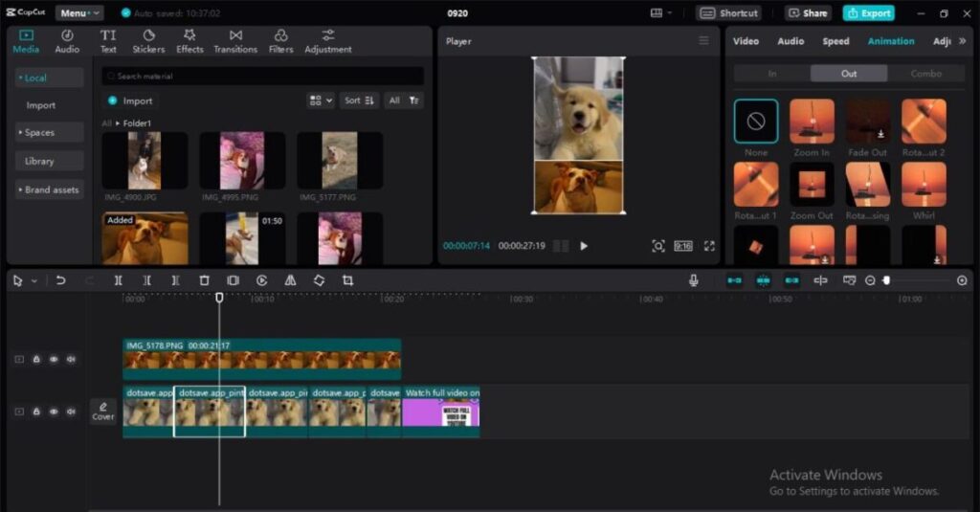Mute the bottom main video track
The image size is (980, 512).
click(x=71, y=412)
